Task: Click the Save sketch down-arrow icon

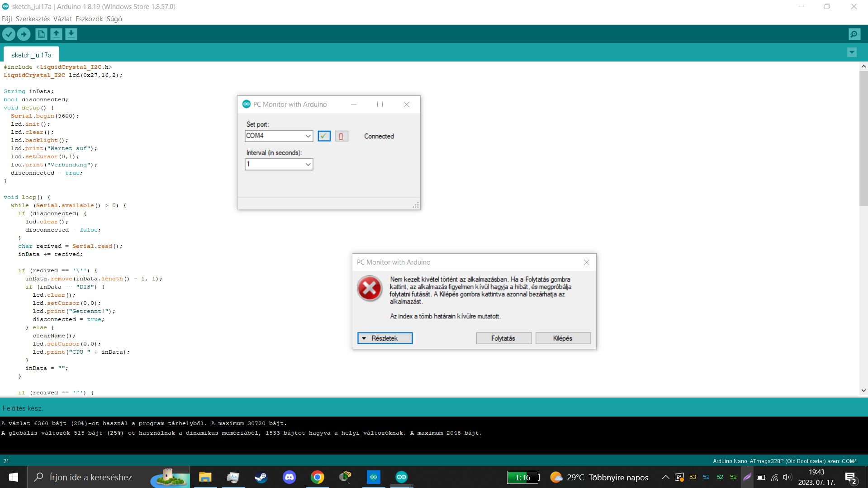Action: pos(71,34)
